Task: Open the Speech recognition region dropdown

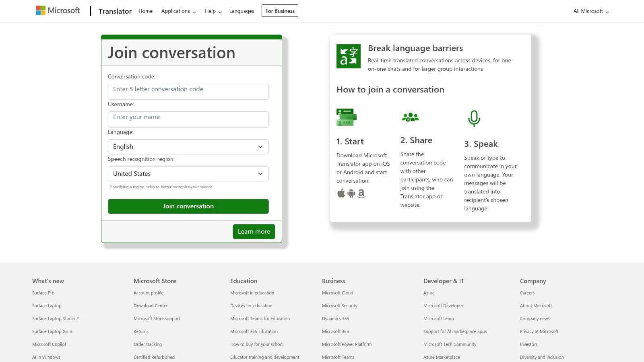Action: [x=188, y=174]
